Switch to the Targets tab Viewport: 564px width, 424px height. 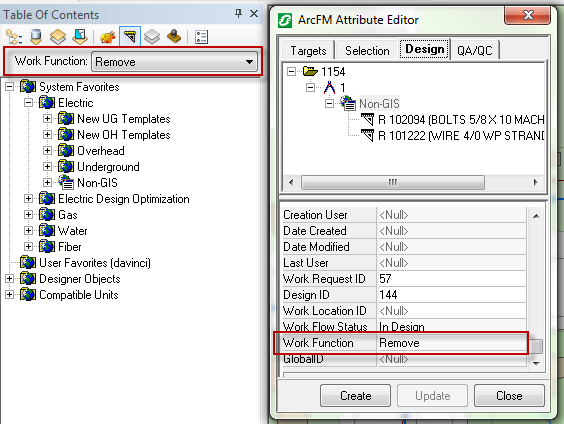click(308, 51)
